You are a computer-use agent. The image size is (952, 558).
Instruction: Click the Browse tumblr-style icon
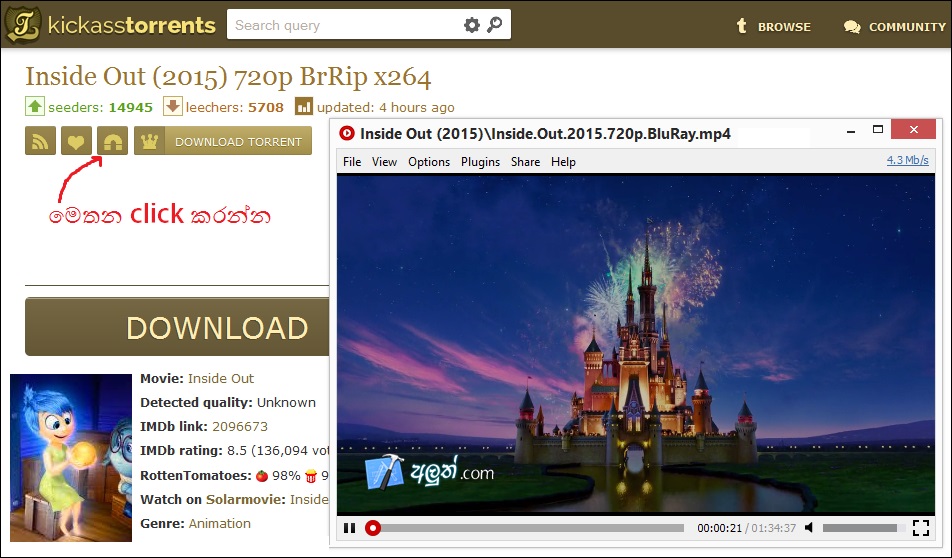[x=741, y=26]
